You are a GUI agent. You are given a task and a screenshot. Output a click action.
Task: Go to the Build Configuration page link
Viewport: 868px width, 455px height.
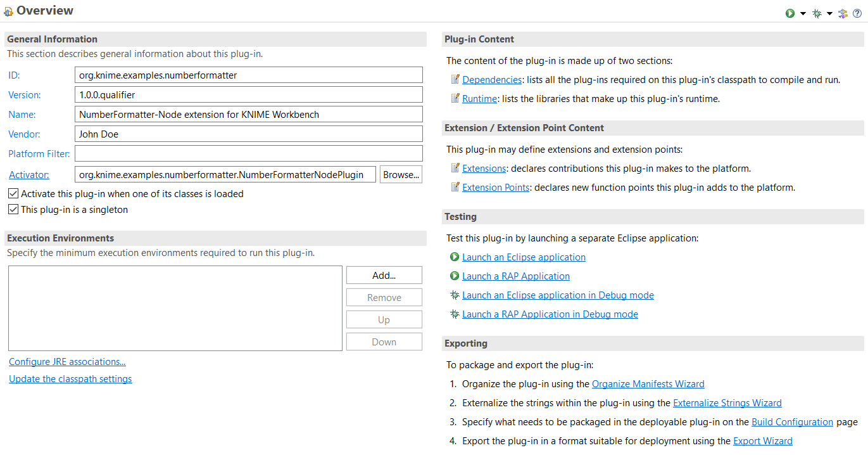coord(793,422)
